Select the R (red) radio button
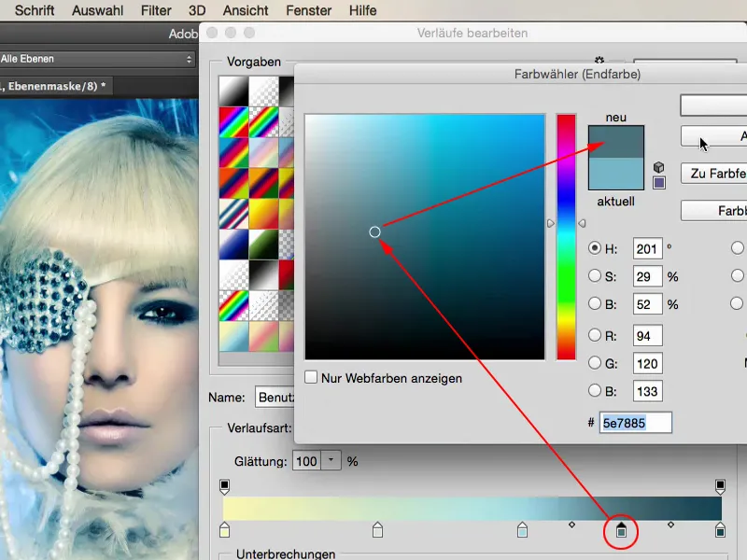The image size is (747, 560). tap(595, 335)
